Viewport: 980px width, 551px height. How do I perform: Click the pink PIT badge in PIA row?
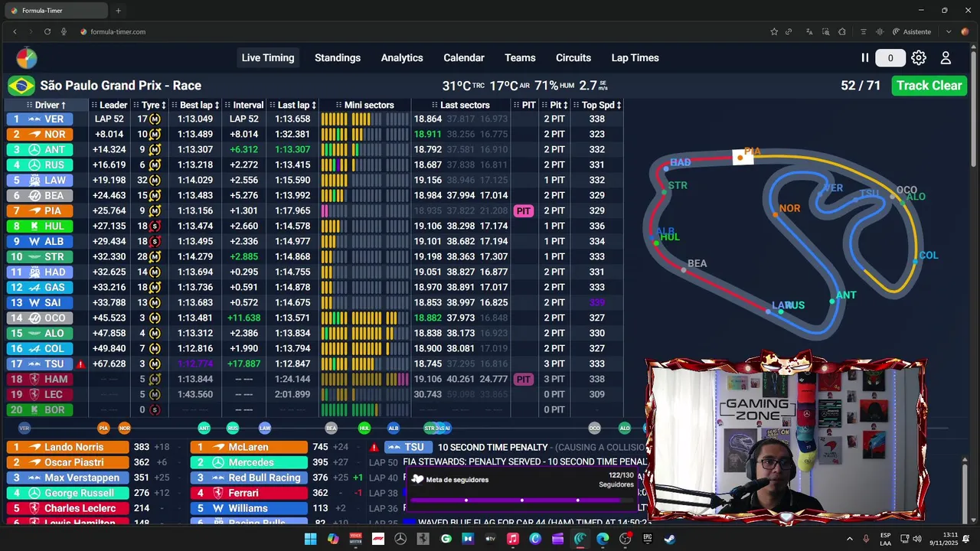524,210
